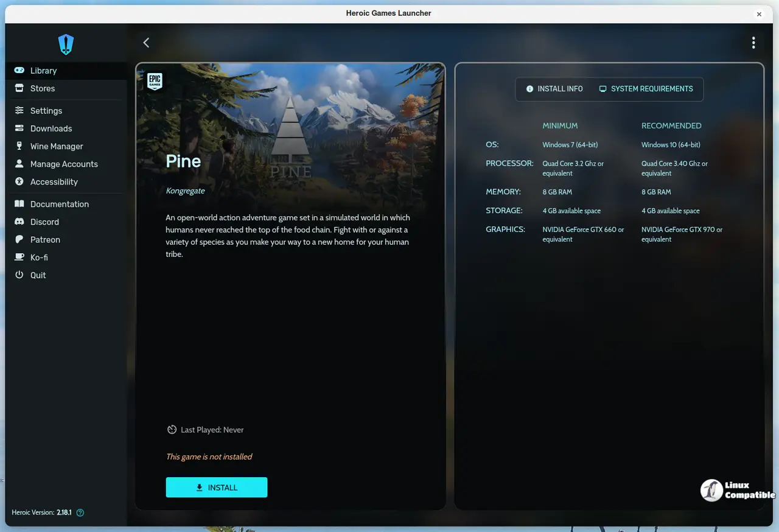
Task: Open the Stores page
Action: [x=43, y=88]
